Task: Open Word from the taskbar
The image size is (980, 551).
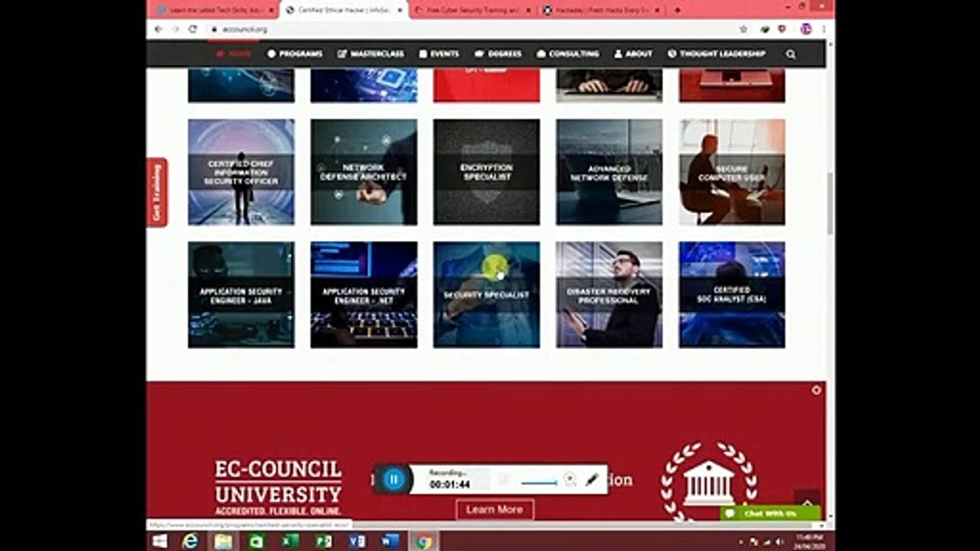Action: (x=390, y=541)
